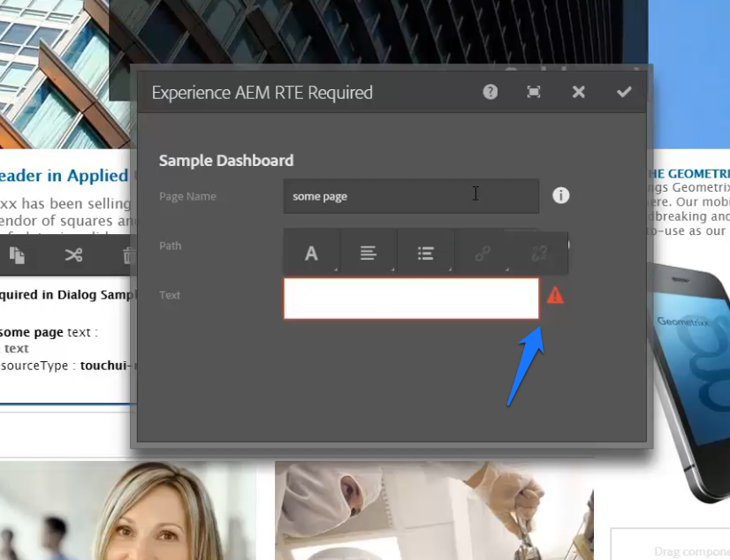Click inside the empty required Text field
This screenshot has width=730, height=560.
(x=411, y=299)
